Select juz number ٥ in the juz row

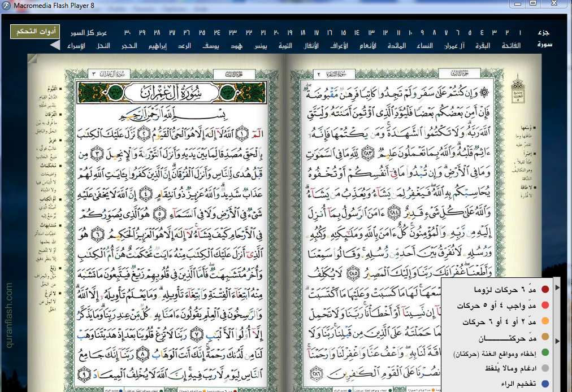click(470, 32)
